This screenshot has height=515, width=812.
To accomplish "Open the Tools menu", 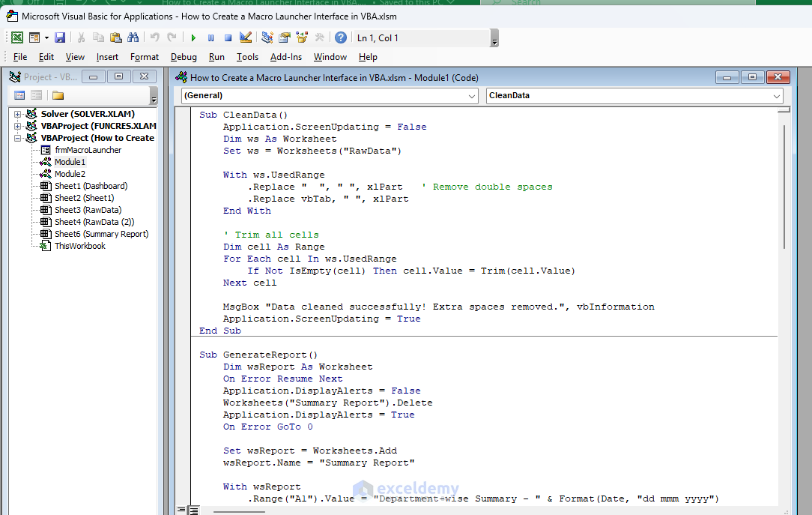I will coord(247,57).
